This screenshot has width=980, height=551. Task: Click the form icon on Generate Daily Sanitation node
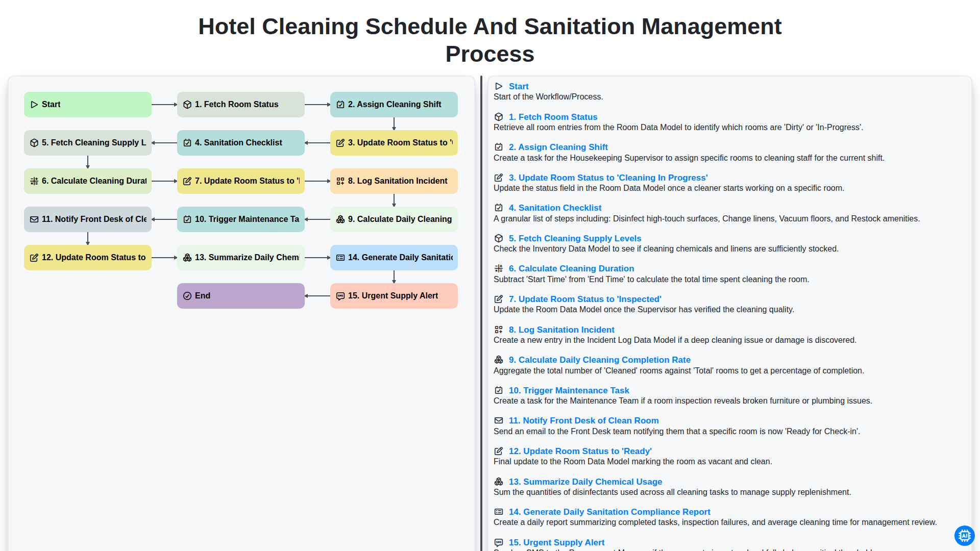[340, 258]
